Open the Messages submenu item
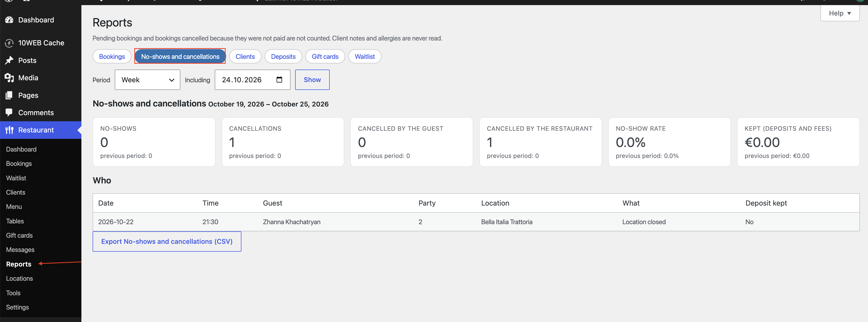 20,250
